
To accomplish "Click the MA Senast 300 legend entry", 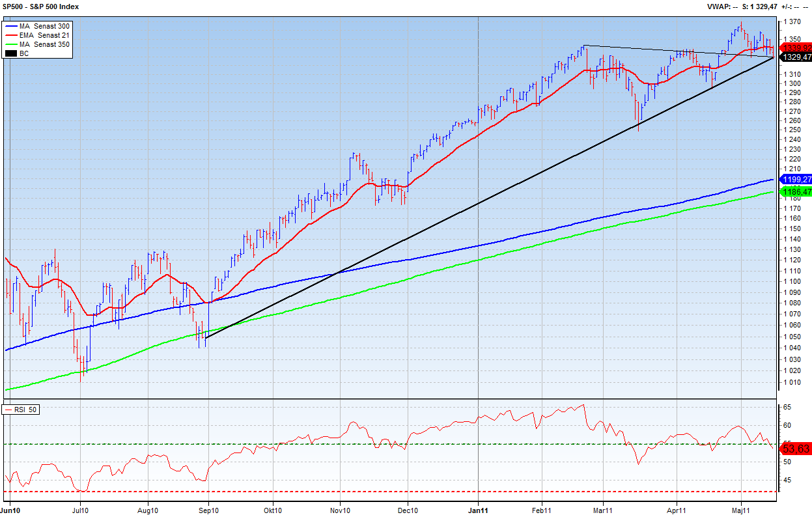I will 44,25.
